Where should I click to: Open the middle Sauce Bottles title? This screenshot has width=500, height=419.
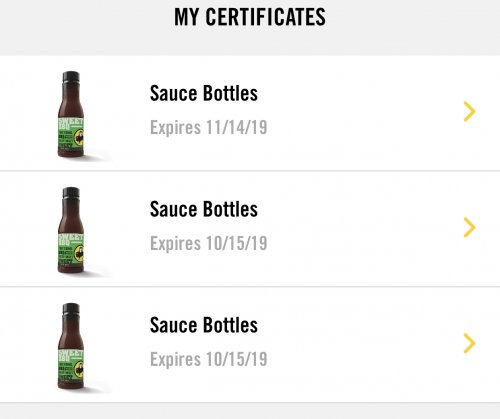[204, 209]
